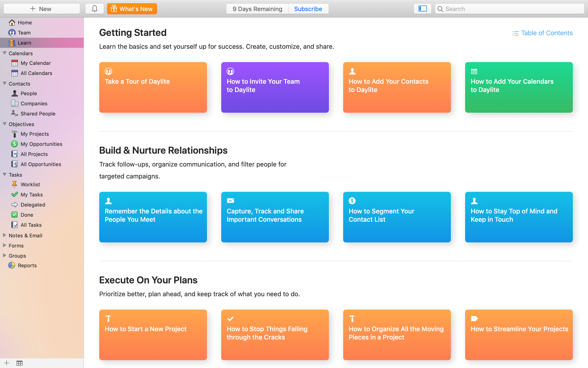Viewport: 588px width, 368px height.
Task: Click the Home sidebar icon
Action: point(12,22)
